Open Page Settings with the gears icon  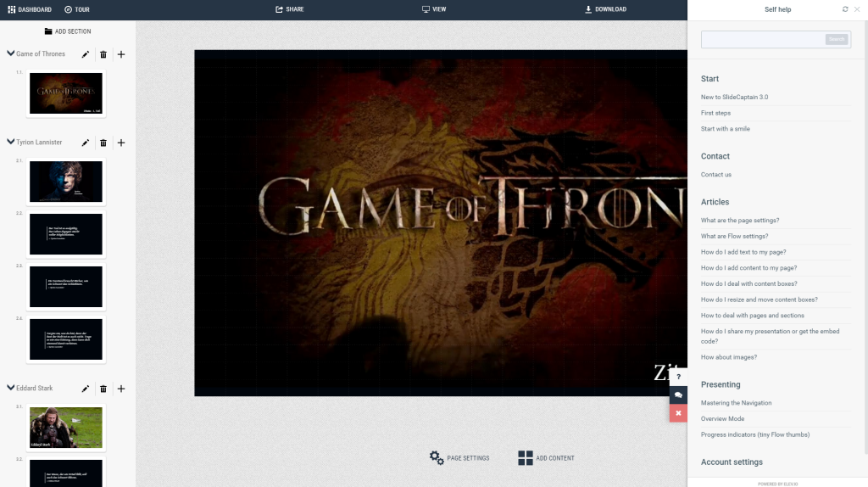[437, 457]
